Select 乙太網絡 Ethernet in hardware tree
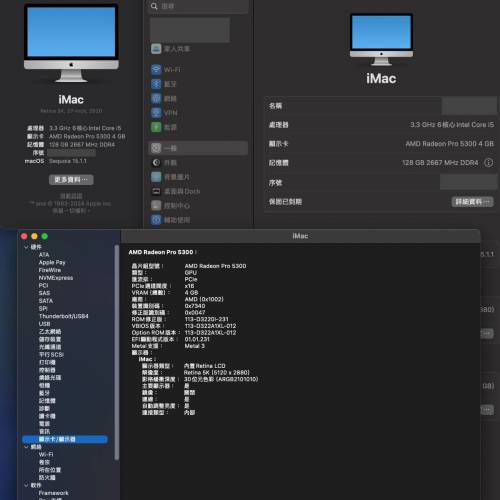500x500 pixels. point(50,332)
